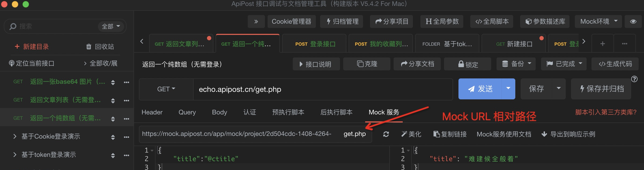Expand the 基于Cookie登录演示 folder
This screenshot has height=170, width=644.
(x=15, y=136)
